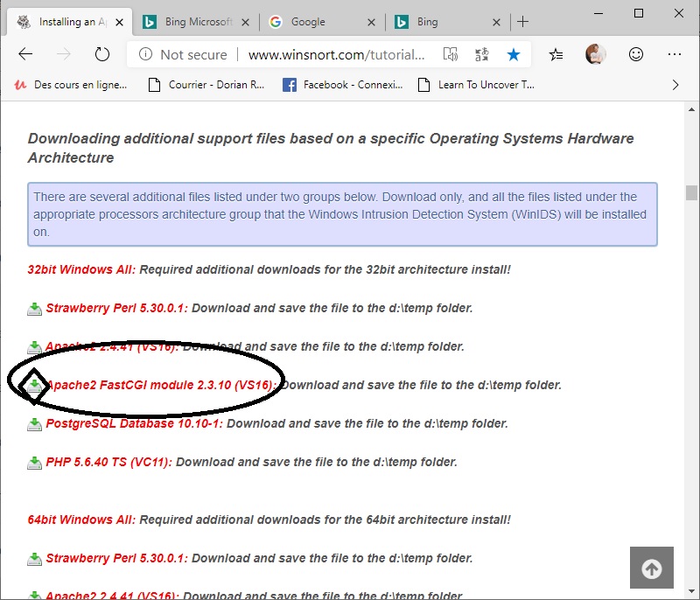Screen dimensions: 700x600
Task: Switch to the Google tab
Action: (308, 21)
